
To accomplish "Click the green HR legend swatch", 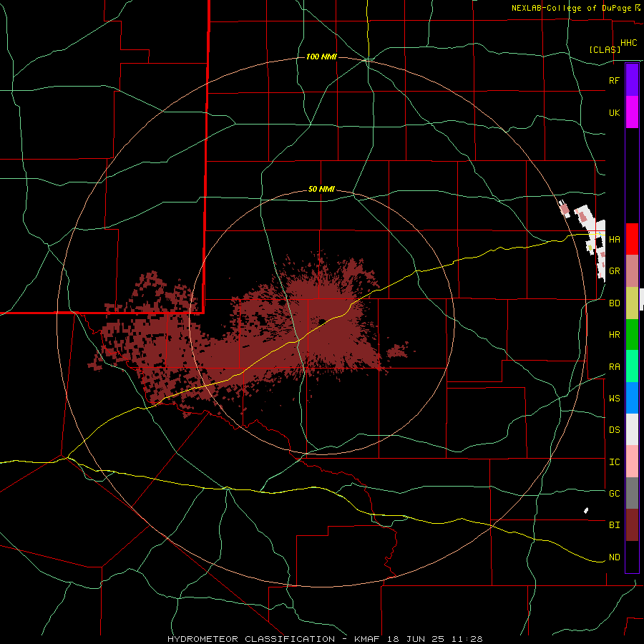I will [632, 335].
